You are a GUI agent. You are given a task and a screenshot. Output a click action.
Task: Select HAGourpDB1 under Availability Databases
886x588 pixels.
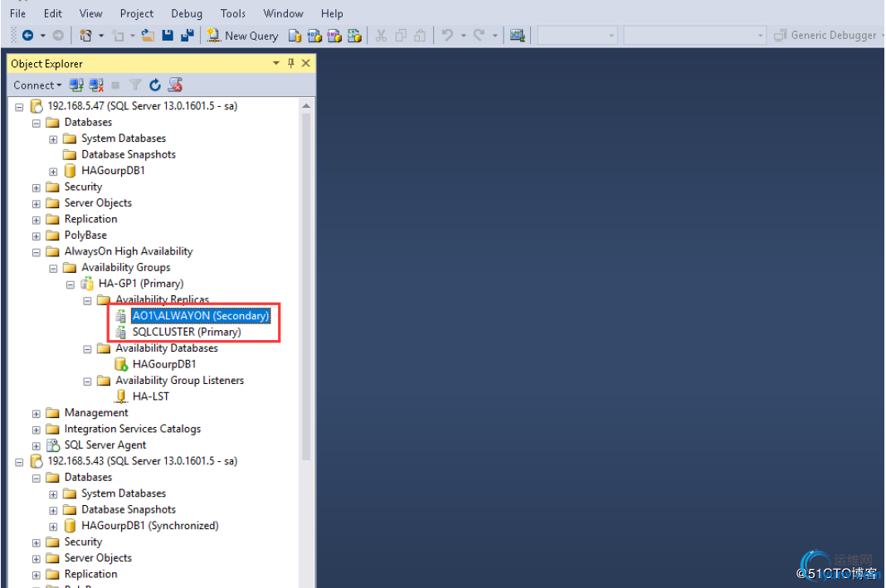[x=164, y=364]
